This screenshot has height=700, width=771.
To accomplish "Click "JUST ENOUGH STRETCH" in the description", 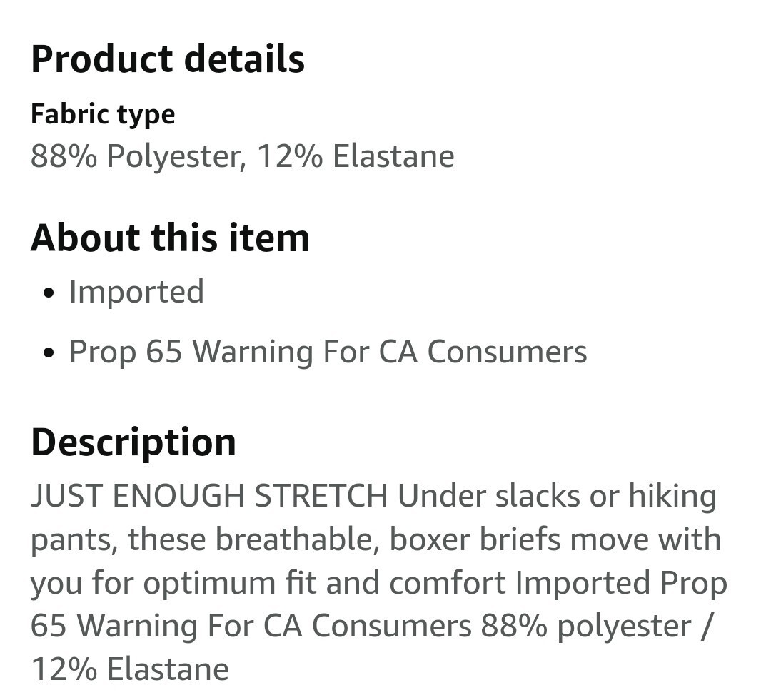I will coord(209,496).
